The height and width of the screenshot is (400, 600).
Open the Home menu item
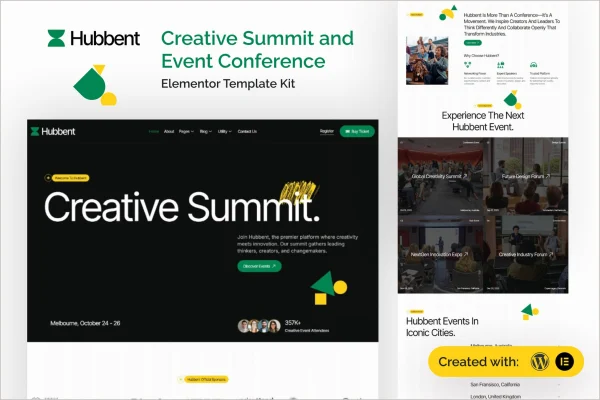click(x=153, y=131)
